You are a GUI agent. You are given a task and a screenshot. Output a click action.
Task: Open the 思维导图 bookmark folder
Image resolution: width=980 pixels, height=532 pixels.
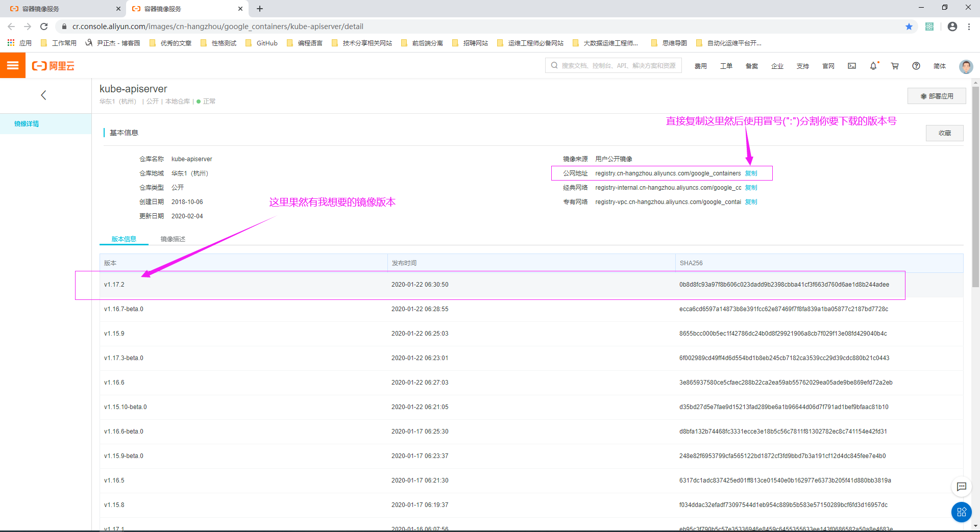click(x=669, y=43)
